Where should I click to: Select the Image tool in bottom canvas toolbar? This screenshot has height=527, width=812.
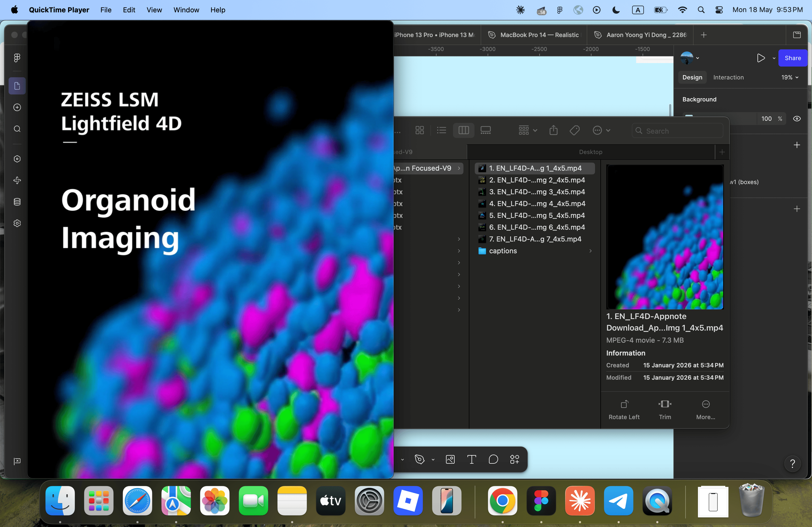tap(450, 459)
